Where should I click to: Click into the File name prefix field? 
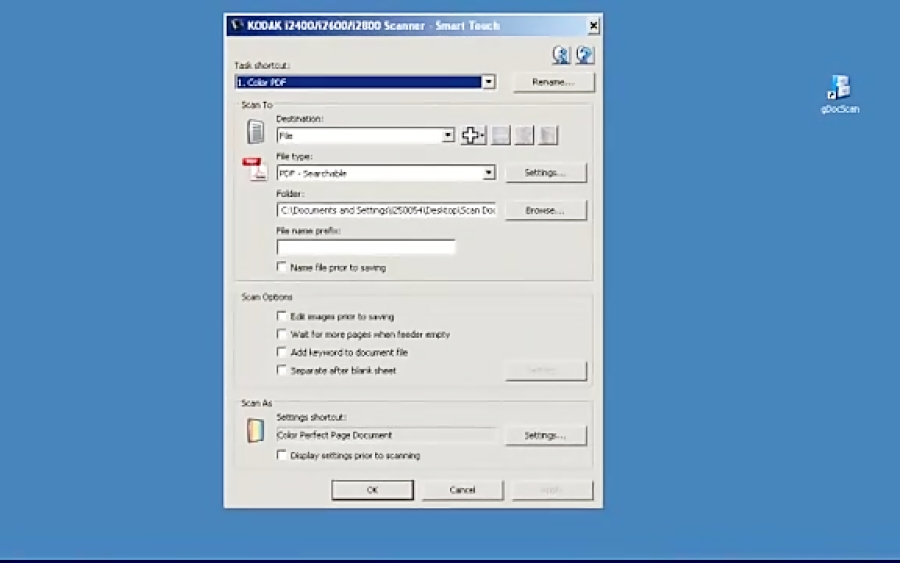click(366, 246)
